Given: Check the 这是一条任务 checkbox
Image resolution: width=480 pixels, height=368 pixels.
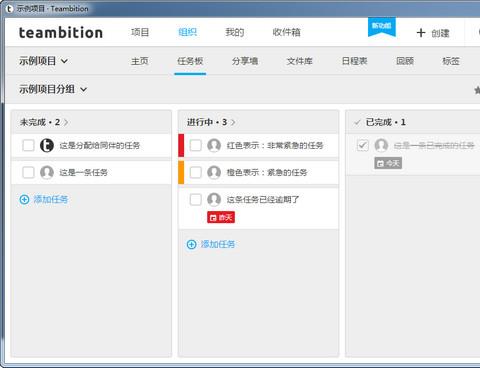Looking at the screenshot, I should coord(28,172).
